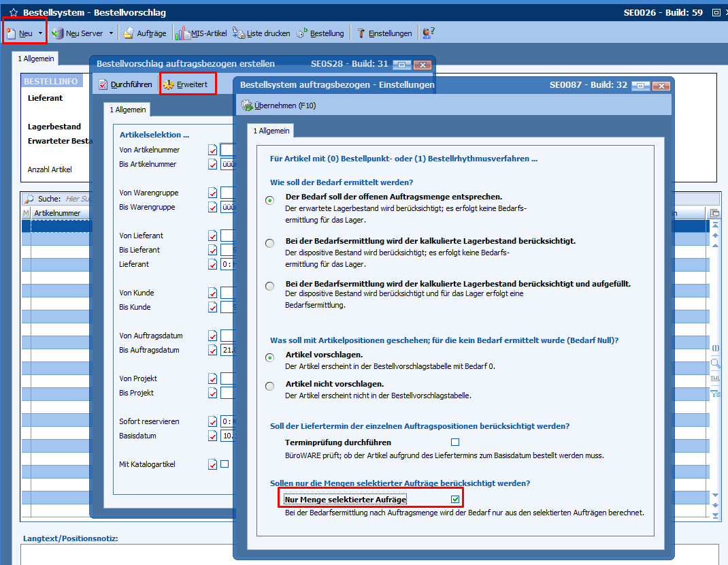Click the Aufträge toolbar icon

129,33
